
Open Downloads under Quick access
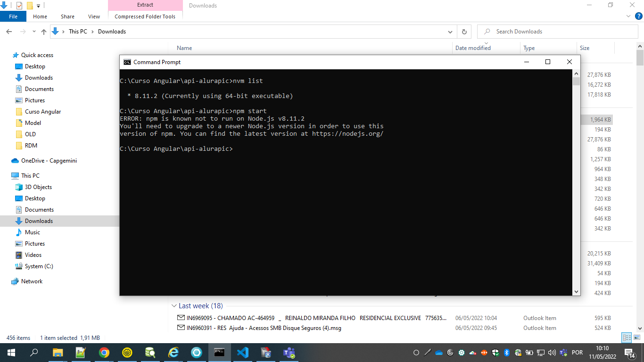(x=39, y=78)
